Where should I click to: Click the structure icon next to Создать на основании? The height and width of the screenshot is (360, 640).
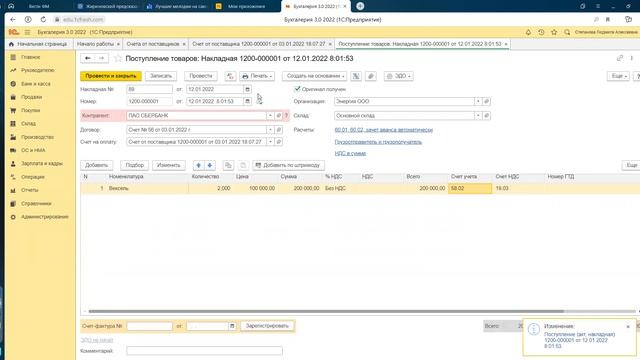[356, 76]
